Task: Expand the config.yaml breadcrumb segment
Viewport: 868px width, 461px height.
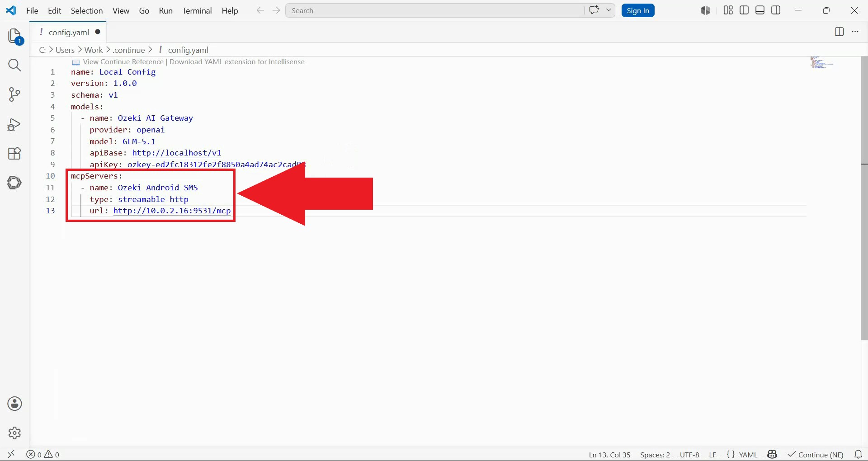Action: tap(188, 50)
